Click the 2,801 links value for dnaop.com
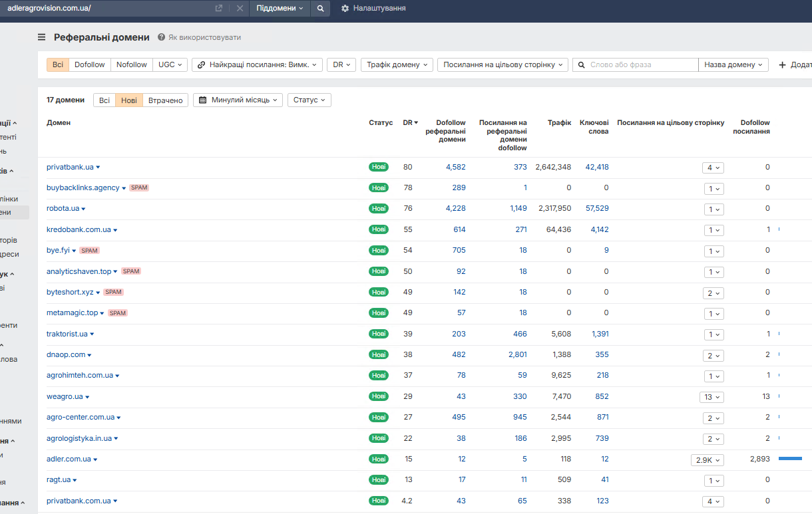This screenshot has height=514, width=812. coord(518,354)
